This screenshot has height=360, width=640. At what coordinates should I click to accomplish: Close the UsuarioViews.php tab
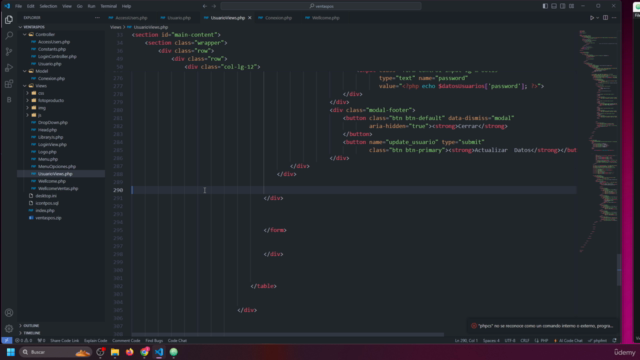[x=249, y=18]
